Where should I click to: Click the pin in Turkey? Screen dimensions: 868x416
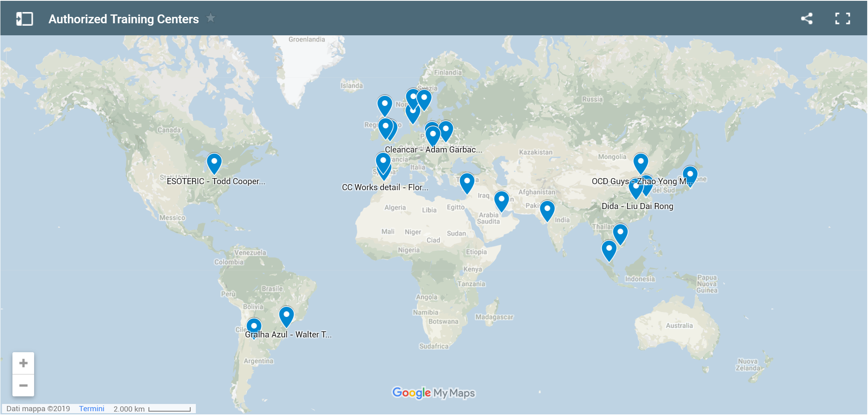click(467, 182)
